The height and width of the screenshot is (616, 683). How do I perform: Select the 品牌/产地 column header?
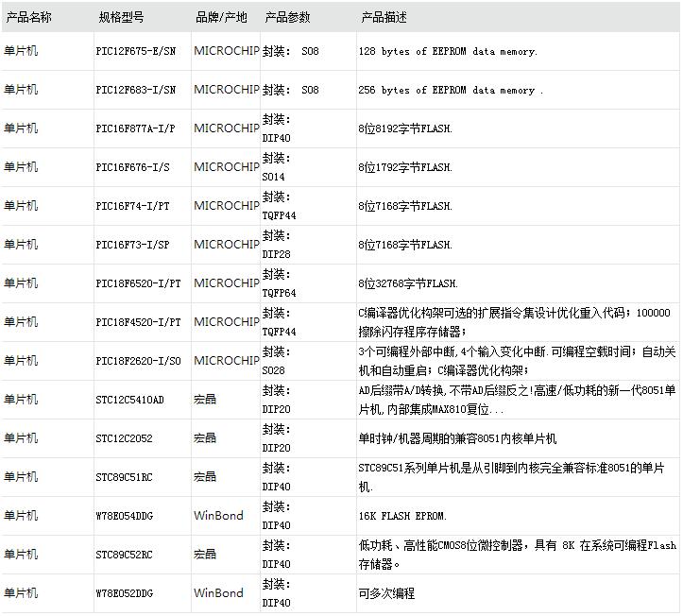(221, 17)
